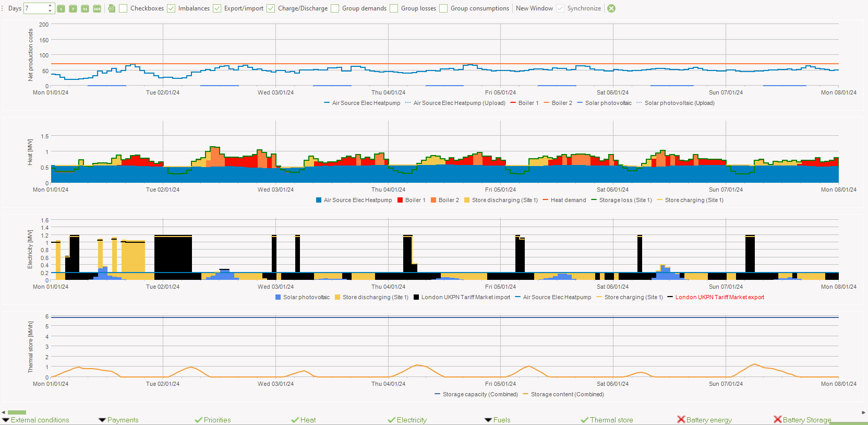Enable the Group consumptions checkbox
Screen dimensions: 868x425
[443, 8]
